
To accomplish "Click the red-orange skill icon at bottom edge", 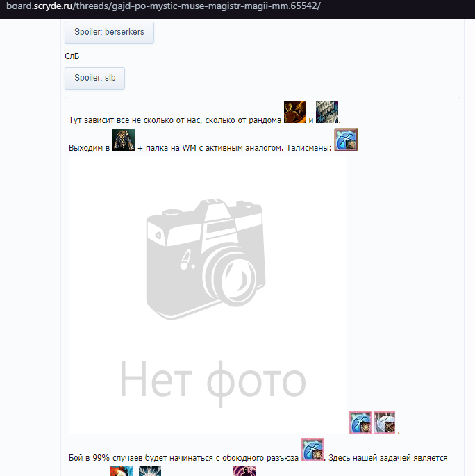I will [x=121, y=471].
